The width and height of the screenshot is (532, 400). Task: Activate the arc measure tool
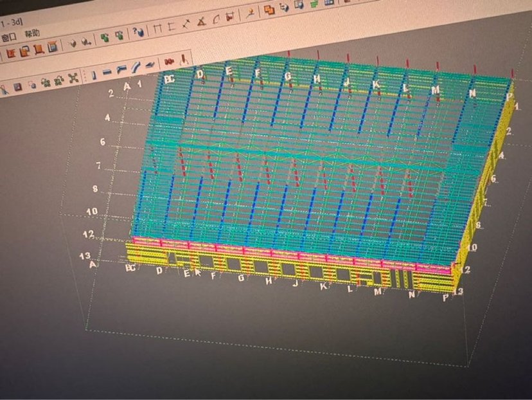tap(216, 19)
